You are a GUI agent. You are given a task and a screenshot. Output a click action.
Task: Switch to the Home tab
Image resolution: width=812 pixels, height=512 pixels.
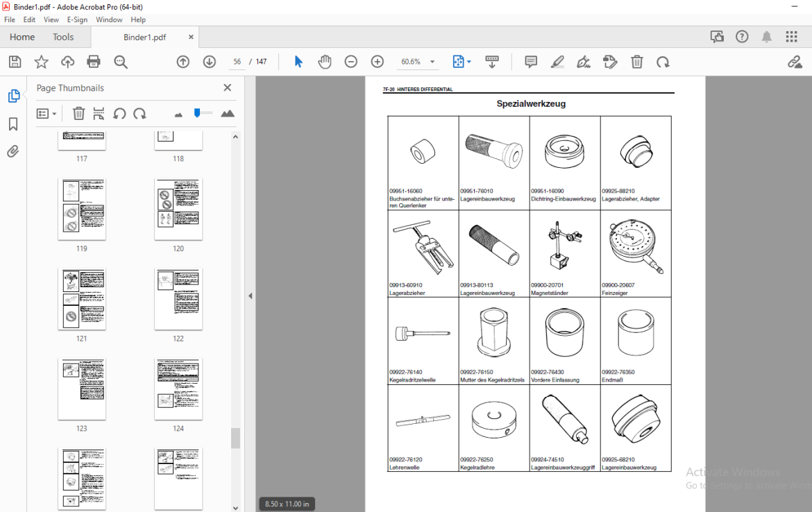tap(22, 37)
